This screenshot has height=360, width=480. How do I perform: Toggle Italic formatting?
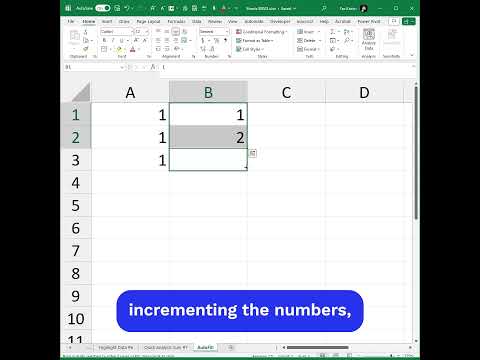pos(113,40)
